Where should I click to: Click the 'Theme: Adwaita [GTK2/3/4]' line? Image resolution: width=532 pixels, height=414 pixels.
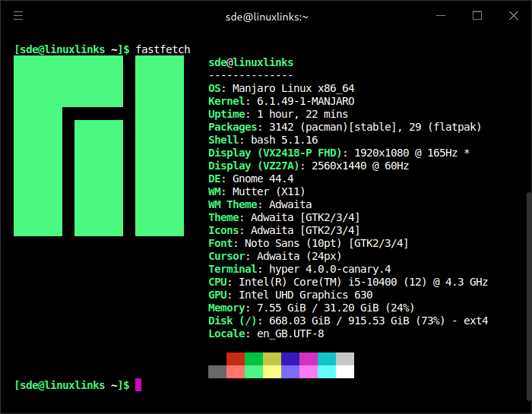284,217
